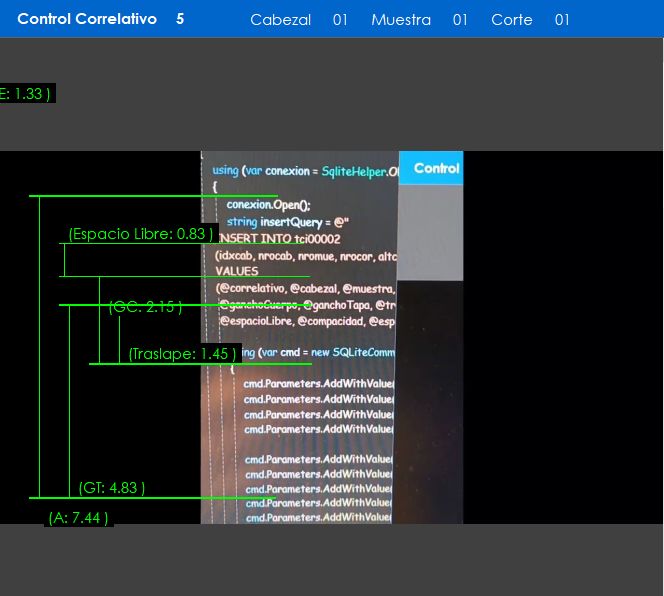The height and width of the screenshot is (596, 664).
Task: Select the A: 7.44 measurement label
Action: [78, 518]
